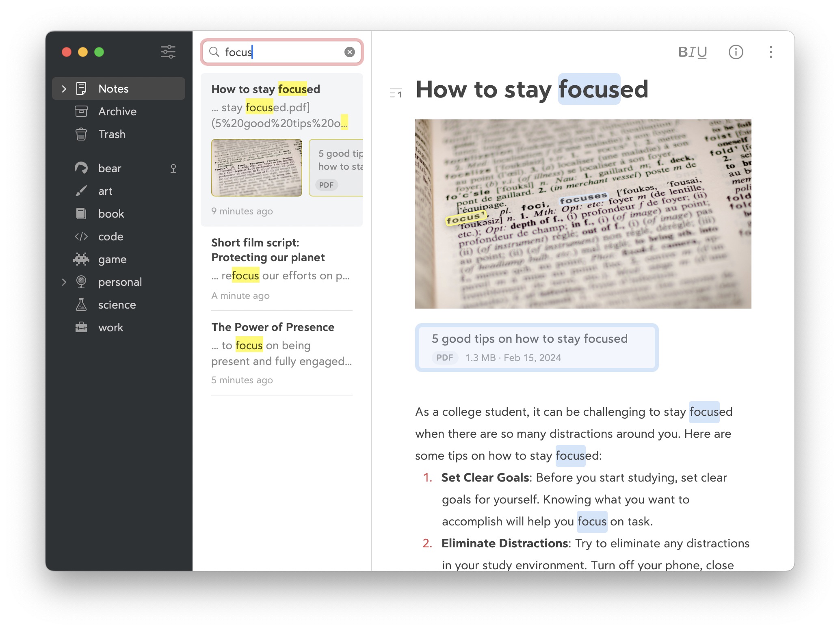Click the sidebar preferences sliders icon
The height and width of the screenshot is (631, 840).
tap(168, 52)
